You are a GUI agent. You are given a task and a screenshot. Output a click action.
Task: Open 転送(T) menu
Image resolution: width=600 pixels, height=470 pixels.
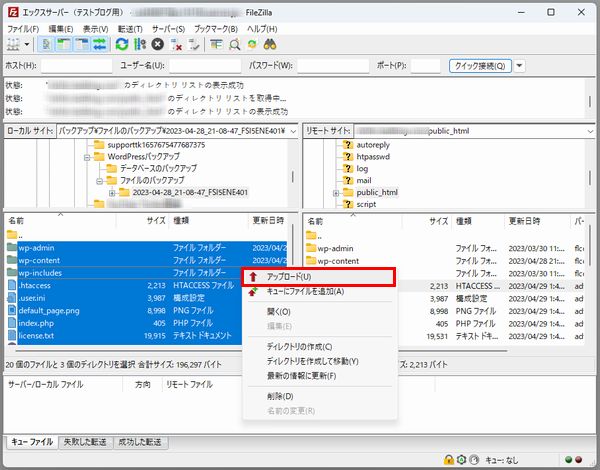coord(130,29)
